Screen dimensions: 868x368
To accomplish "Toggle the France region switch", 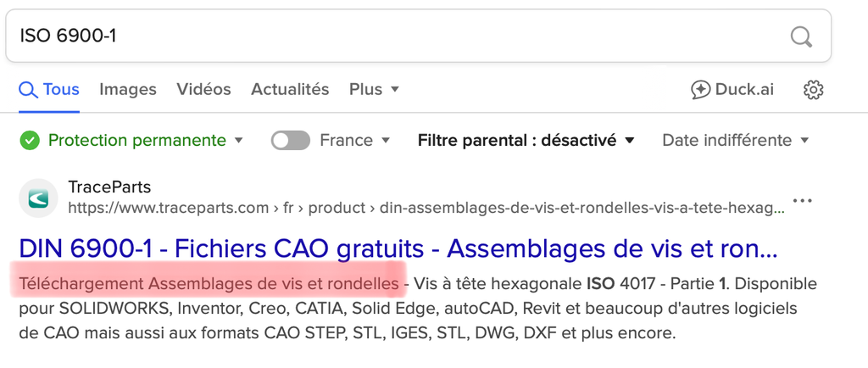I will 290,141.
